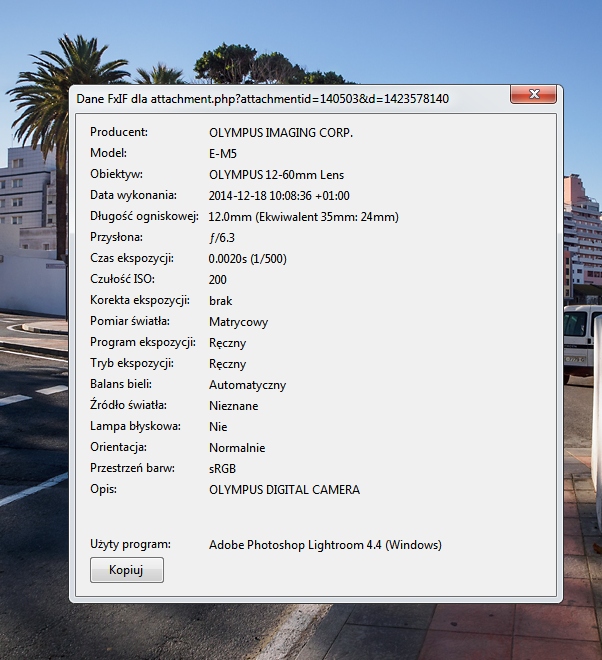Image resolution: width=602 pixels, height=660 pixels.
Task: Select the Adobe Photoshop Lightroom 4.4 text
Action: coord(325,545)
